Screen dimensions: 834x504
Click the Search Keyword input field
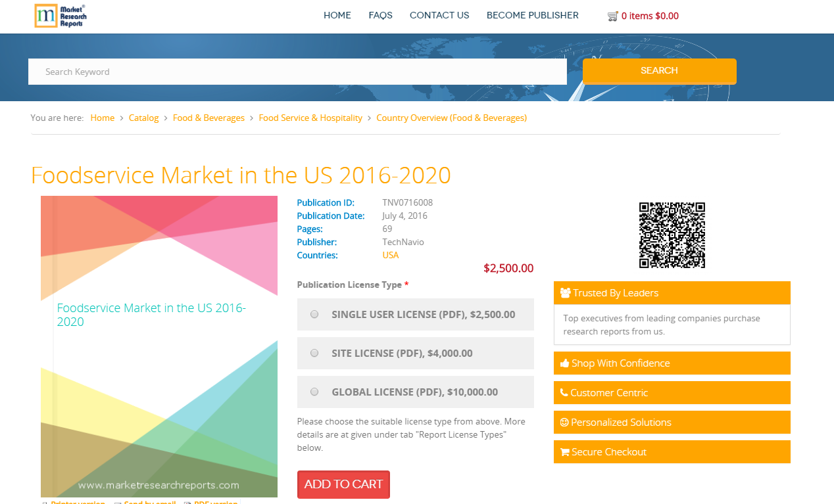[297, 71]
